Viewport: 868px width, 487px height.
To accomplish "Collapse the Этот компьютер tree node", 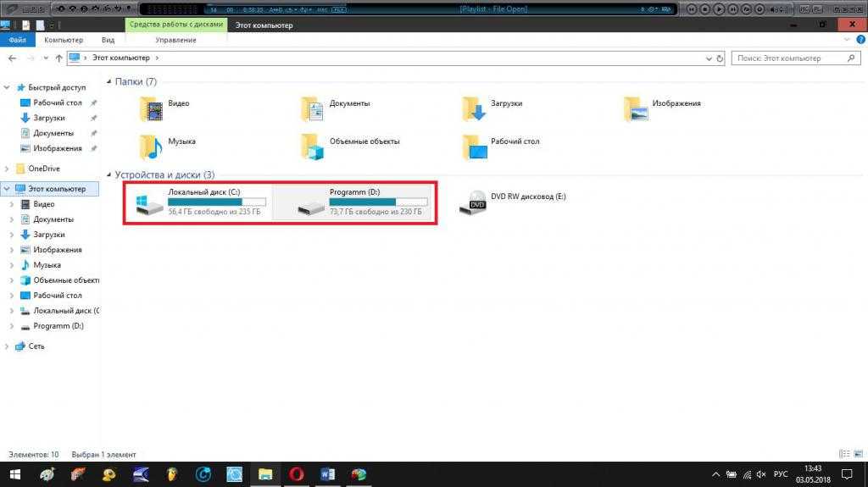I will tap(8, 189).
